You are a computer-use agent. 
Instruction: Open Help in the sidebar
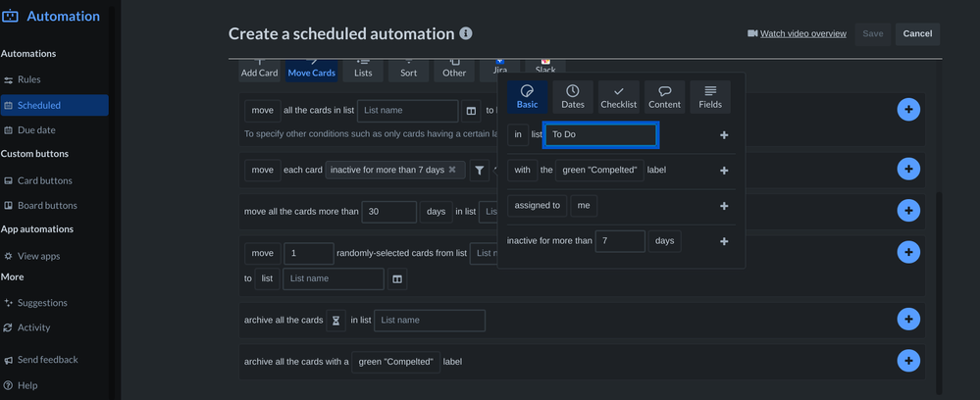coord(54,385)
